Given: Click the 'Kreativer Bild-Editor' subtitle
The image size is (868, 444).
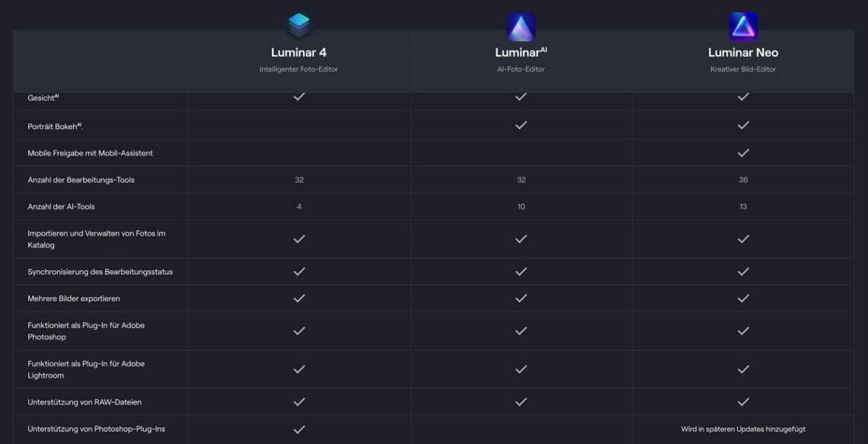Looking at the screenshot, I should 743,69.
